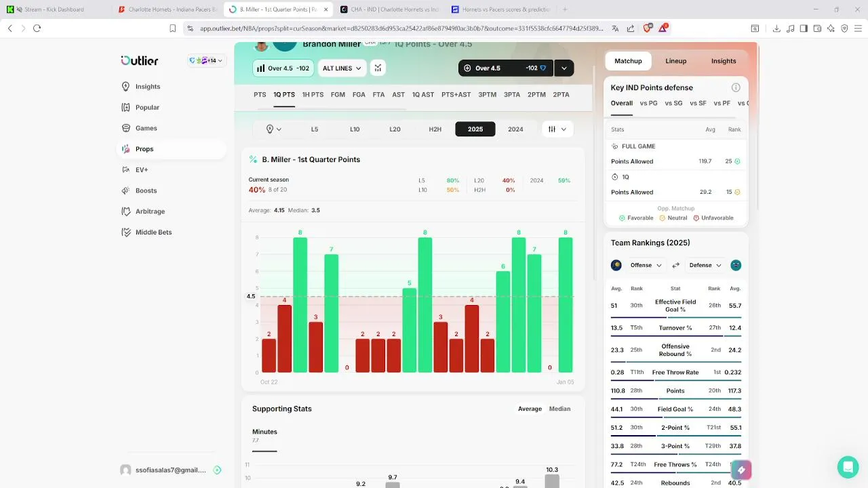Switch to the PTS stat tab
This screenshot has height=488, width=868.
click(x=260, y=95)
